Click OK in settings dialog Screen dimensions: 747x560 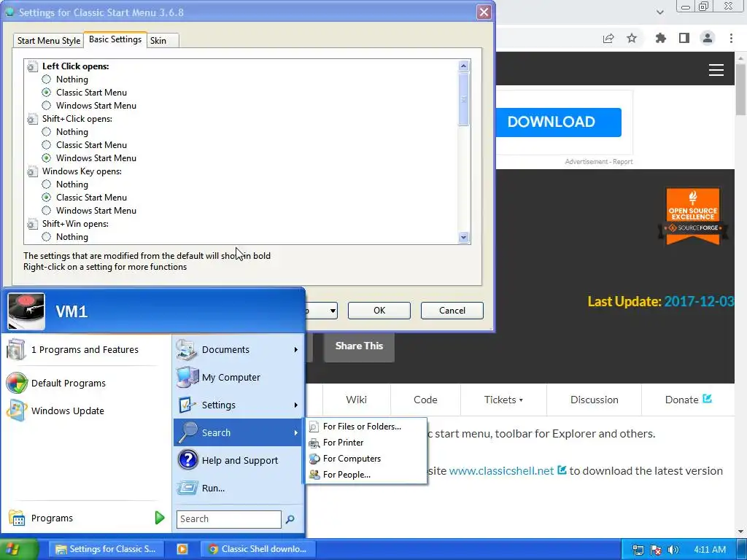tap(379, 311)
